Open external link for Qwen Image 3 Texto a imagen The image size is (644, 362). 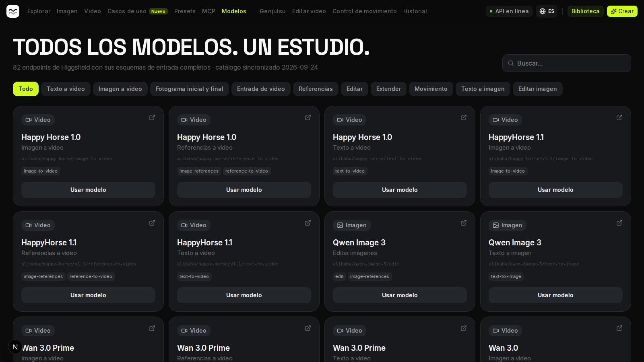click(x=619, y=223)
